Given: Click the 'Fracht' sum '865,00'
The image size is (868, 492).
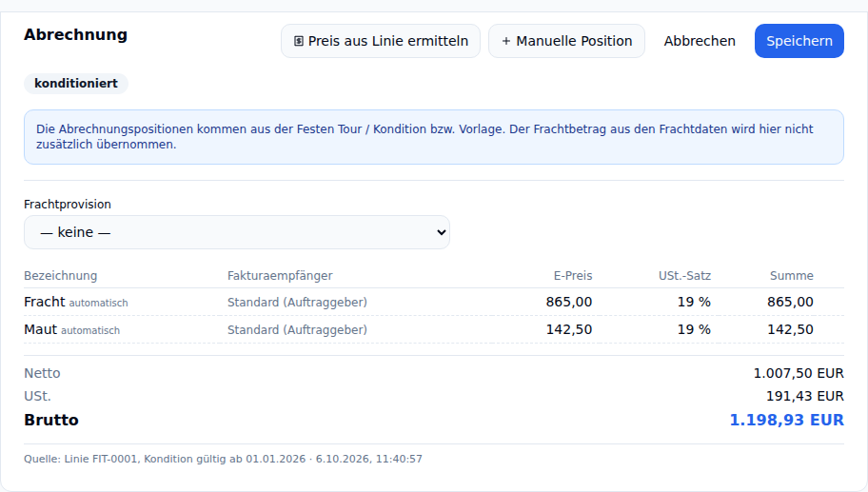Looking at the screenshot, I should pos(790,302).
